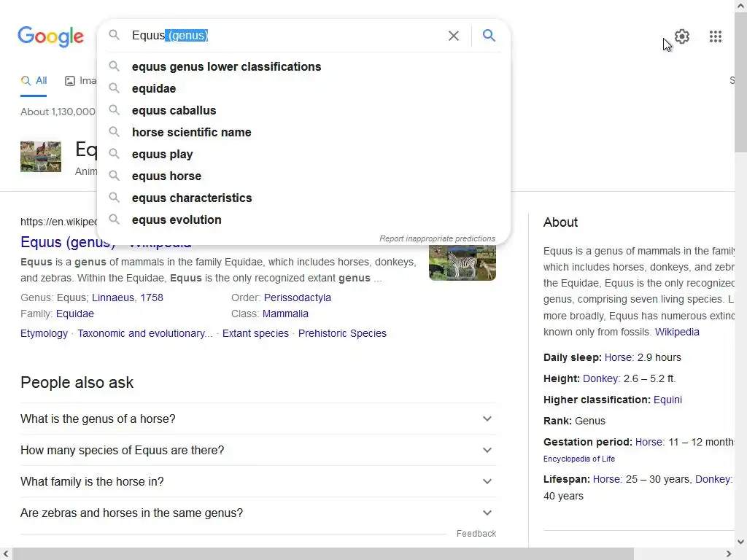Clear the search box with the X icon
Viewport: 747px width, 560px height.
click(x=454, y=36)
